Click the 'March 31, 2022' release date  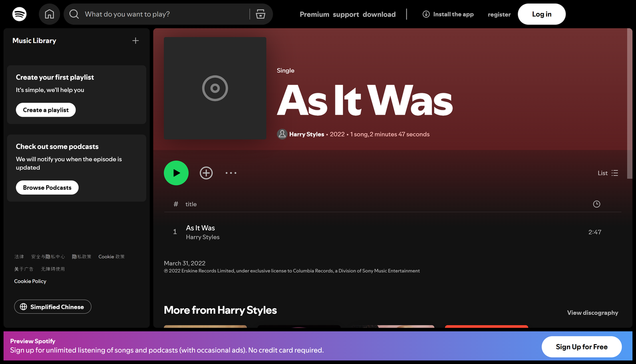(185, 263)
